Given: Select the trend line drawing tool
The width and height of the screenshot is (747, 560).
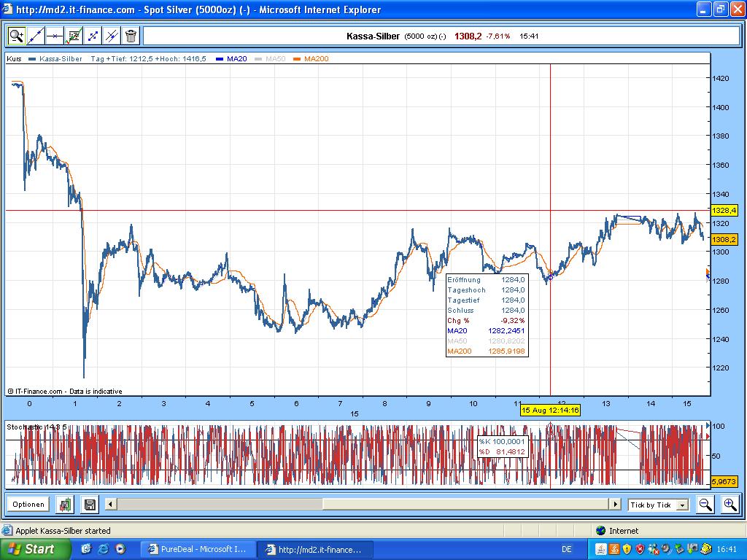Looking at the screenshot, I should click(x=36, y=36).
